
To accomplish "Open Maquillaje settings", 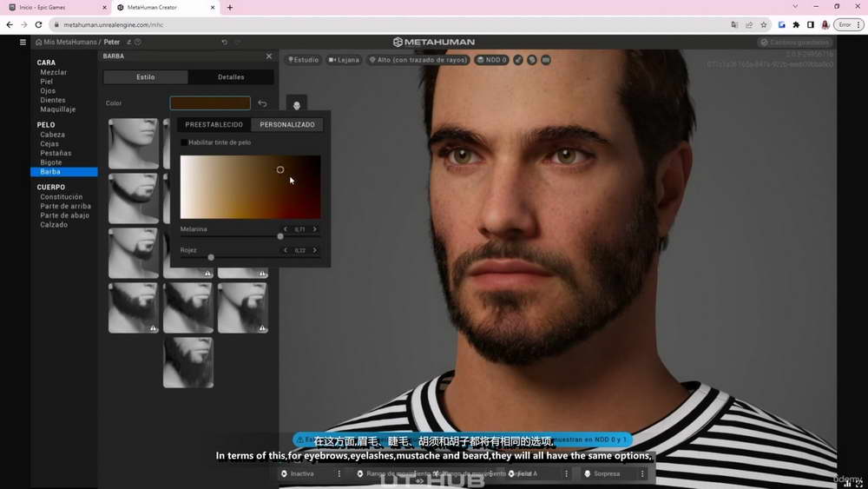I will click(57, 109).
